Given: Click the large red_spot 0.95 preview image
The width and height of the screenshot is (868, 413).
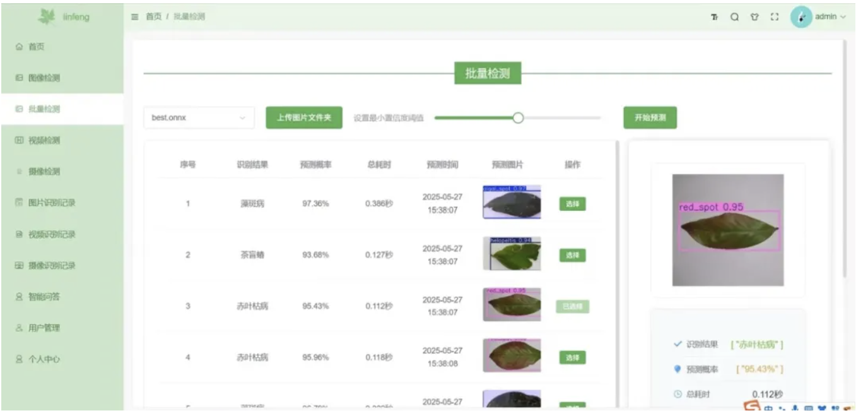Looking at the screenshot, I should (728, 230).
